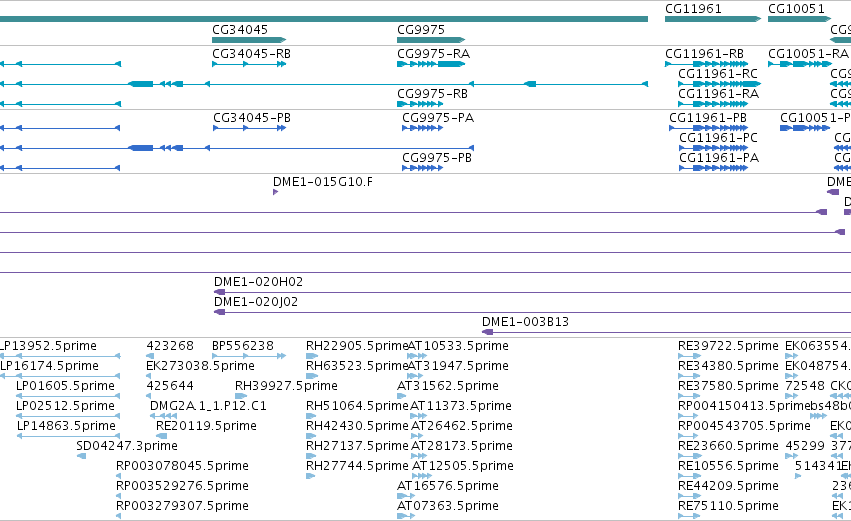Open EST label RH22905.5prime
851x521 pixels.
357,346
